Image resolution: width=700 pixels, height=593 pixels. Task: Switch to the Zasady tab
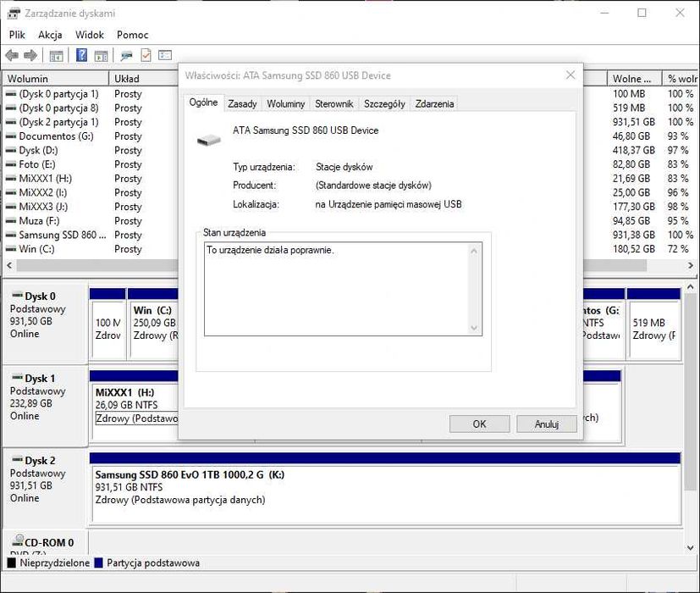point(242,103)
